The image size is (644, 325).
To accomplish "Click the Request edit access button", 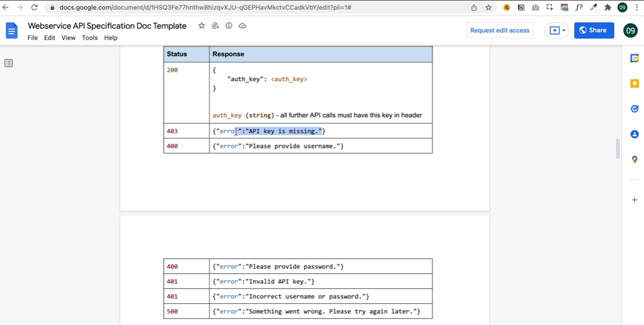I will pyautogui.click(x=500, y=30).
